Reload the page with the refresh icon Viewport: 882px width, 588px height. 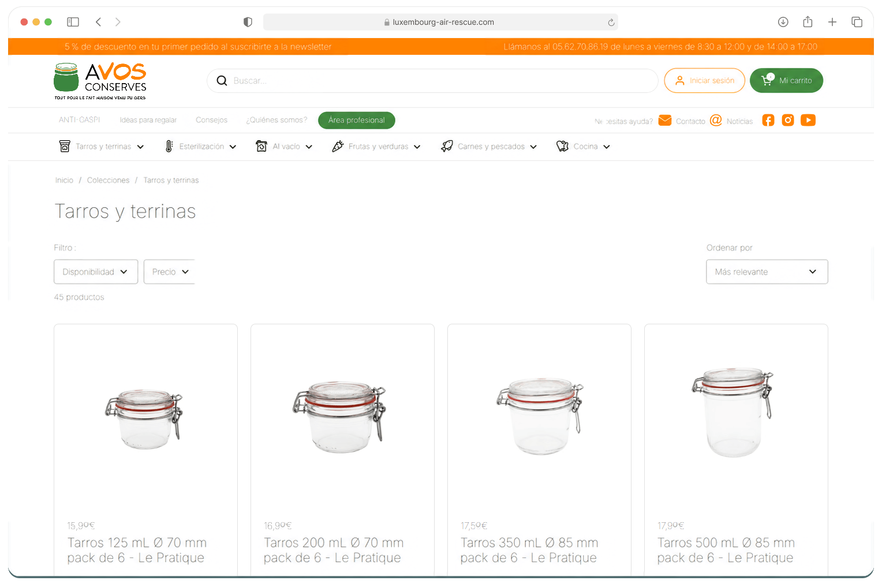(611, 23)
